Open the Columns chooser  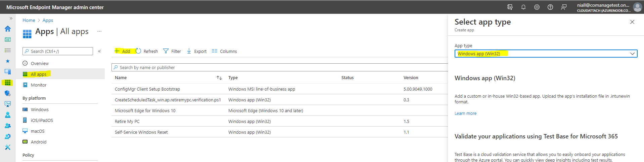tap(224, 51)
